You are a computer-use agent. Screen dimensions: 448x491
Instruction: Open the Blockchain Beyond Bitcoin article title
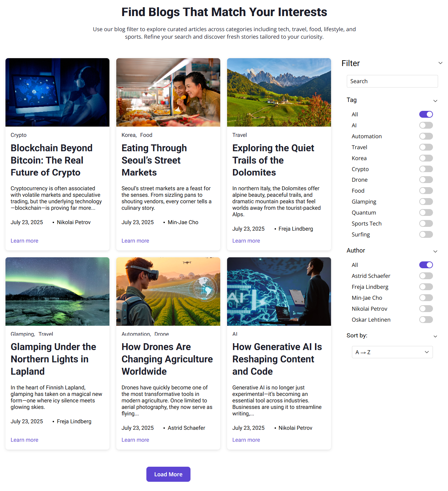pyautogui.click(x=51, y=160)
